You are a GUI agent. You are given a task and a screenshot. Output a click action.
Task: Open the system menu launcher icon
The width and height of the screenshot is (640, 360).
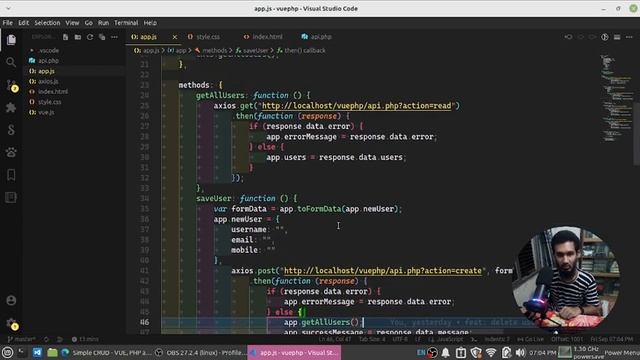[7, 353]
